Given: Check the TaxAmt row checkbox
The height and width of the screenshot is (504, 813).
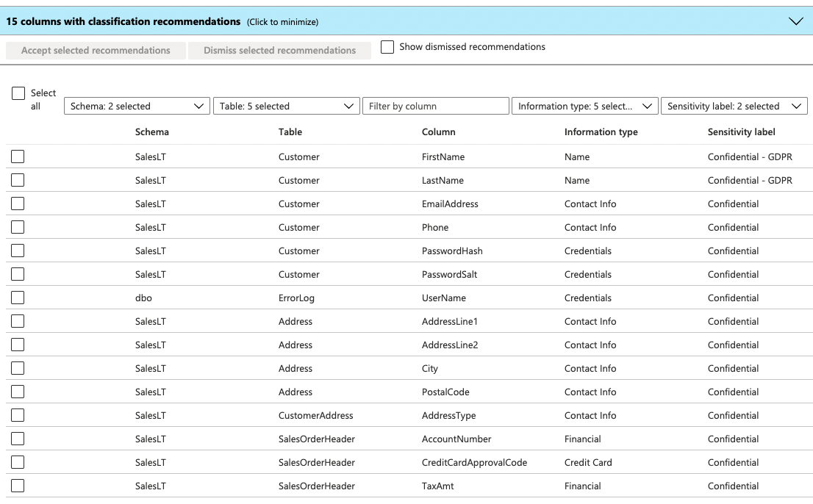Looking at the screenshot, I should (18, 486).
